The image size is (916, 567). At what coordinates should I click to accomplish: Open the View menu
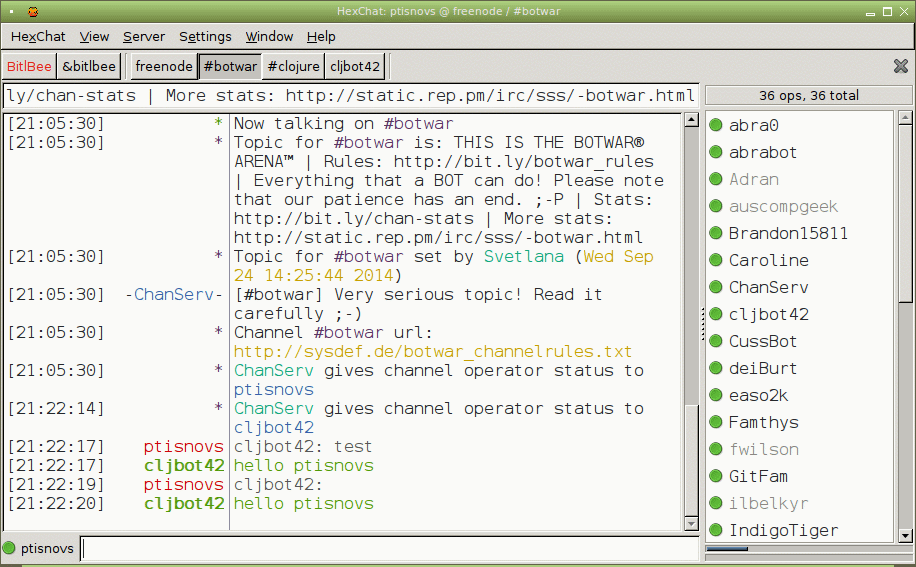pos(94,36)
